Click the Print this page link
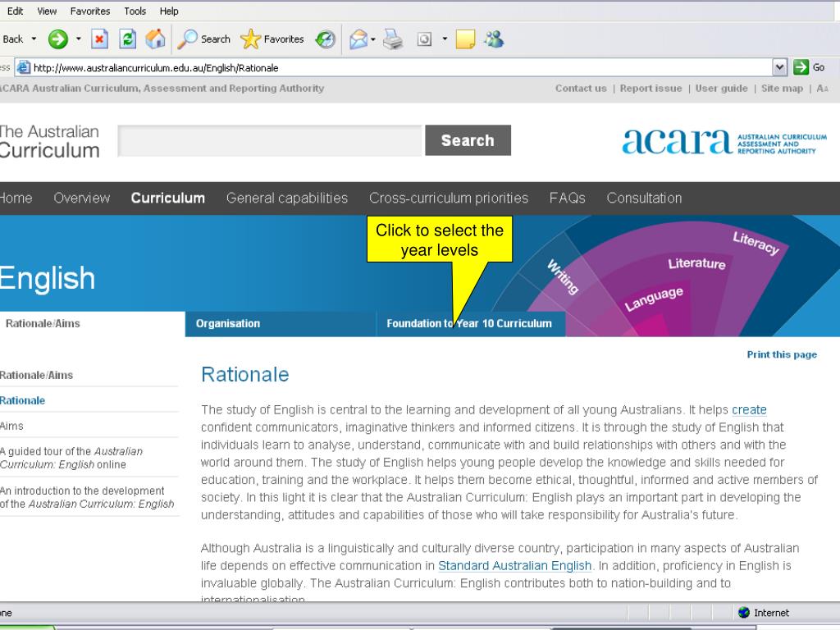Image resolution: width=840 pixels, height=630 pixels. click(x=782, y=354)
